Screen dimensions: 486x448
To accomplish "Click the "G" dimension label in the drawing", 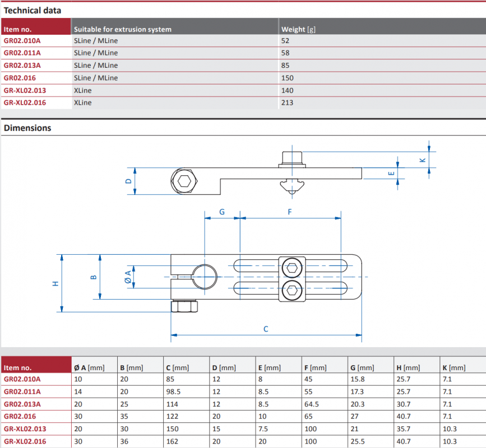I will (222, 212).
